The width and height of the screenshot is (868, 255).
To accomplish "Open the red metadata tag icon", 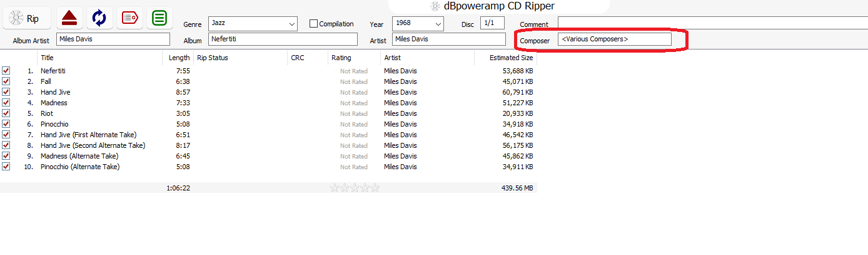I will click(x=129, y=19).
